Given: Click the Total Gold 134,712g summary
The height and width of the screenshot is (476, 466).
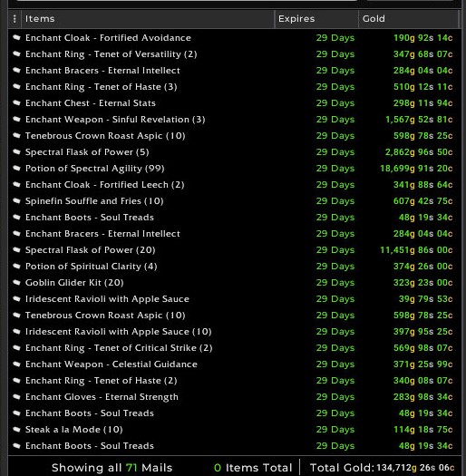Looking at the screenshot, I should pyautogui.click(x=382, y=468).
